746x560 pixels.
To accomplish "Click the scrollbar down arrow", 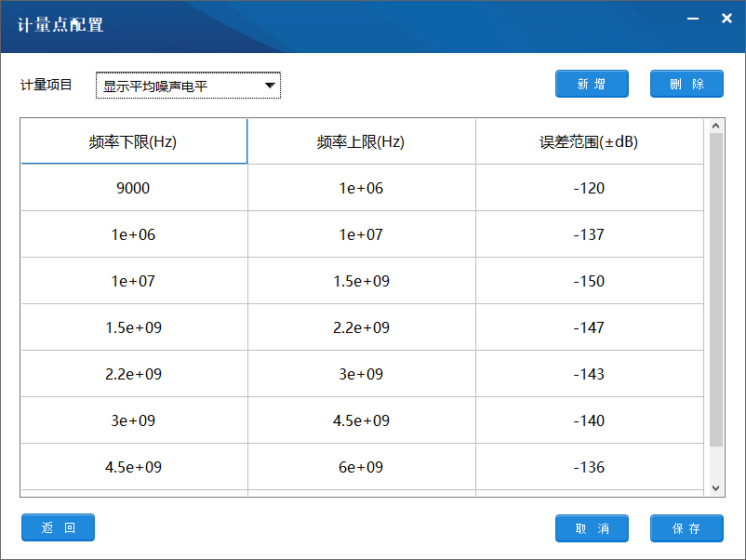I will click(x=715, y=487).
